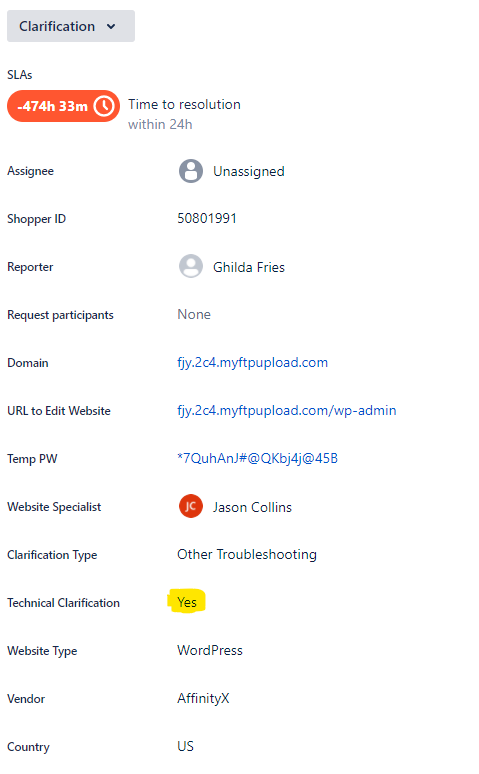Click the Request participants None field
479x774 pixels.
pos(194,314)
